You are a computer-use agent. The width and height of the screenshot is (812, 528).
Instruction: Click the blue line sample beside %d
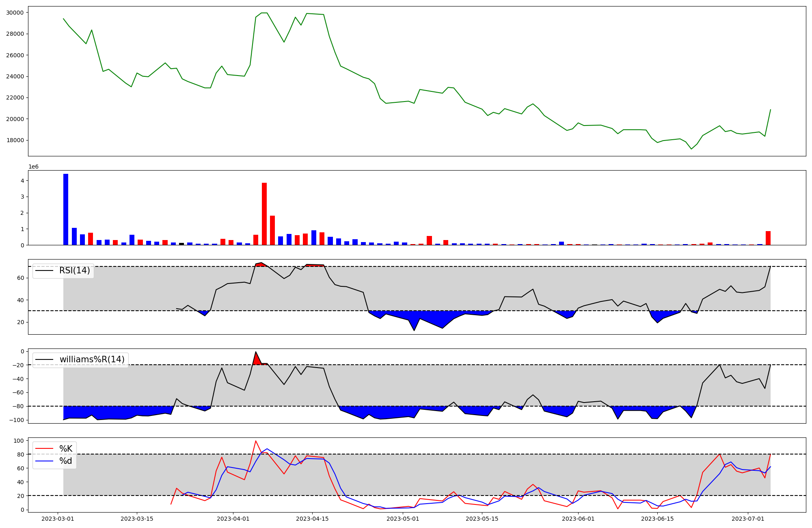point(44,461)
